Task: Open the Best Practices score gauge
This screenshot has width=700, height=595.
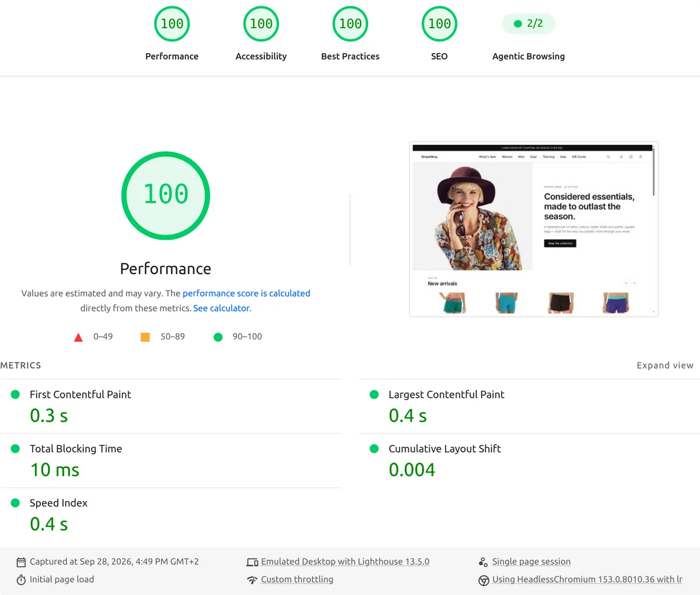Action: (x=350, y=24)
